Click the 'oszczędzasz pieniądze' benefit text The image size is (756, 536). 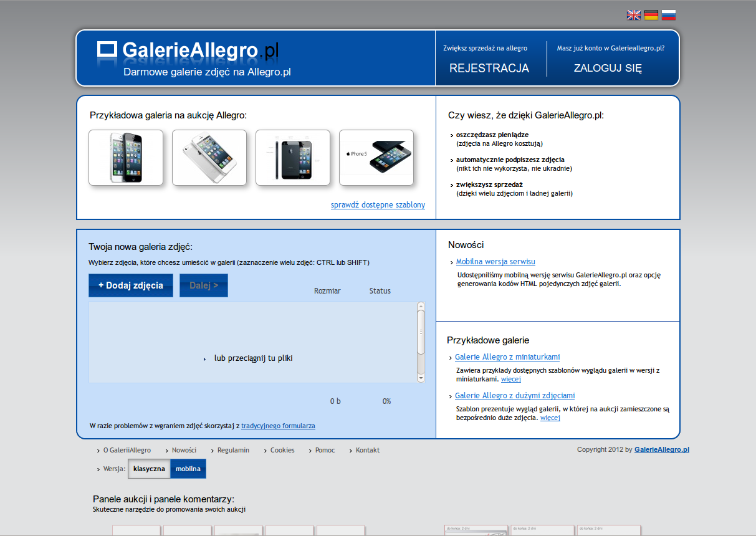tap(492, 135)
